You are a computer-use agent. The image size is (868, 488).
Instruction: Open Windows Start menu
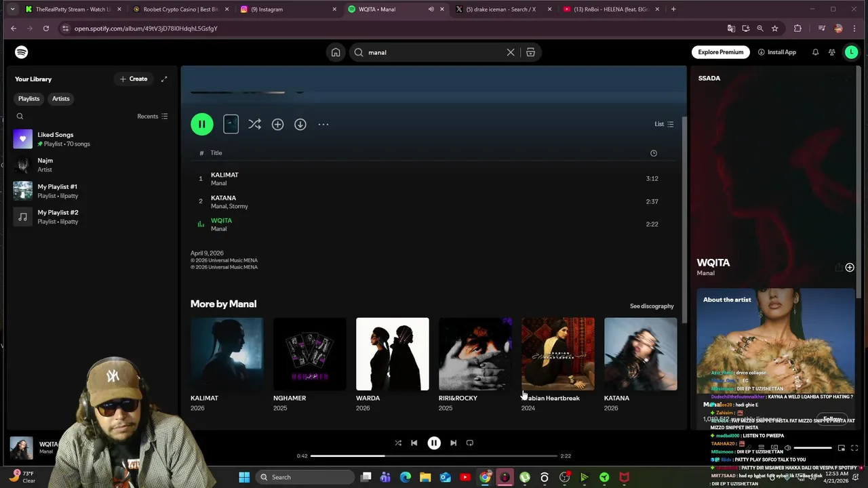(244, 477)
